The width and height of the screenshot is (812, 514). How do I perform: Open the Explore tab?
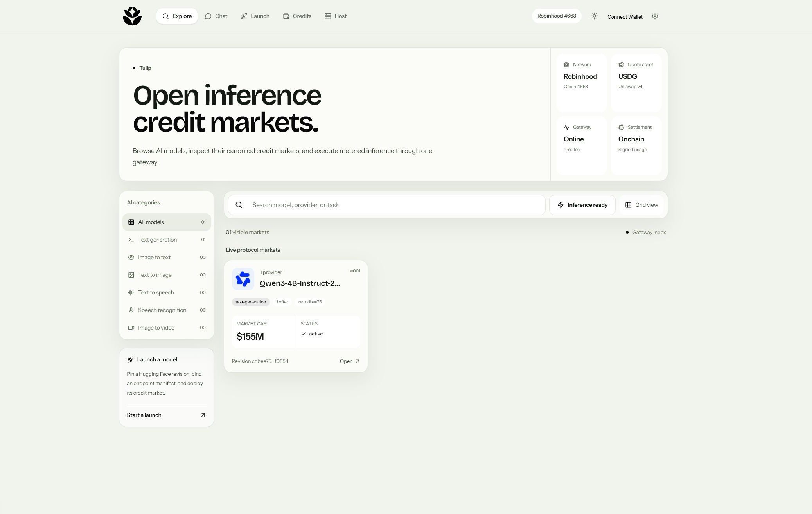(177, 16)
